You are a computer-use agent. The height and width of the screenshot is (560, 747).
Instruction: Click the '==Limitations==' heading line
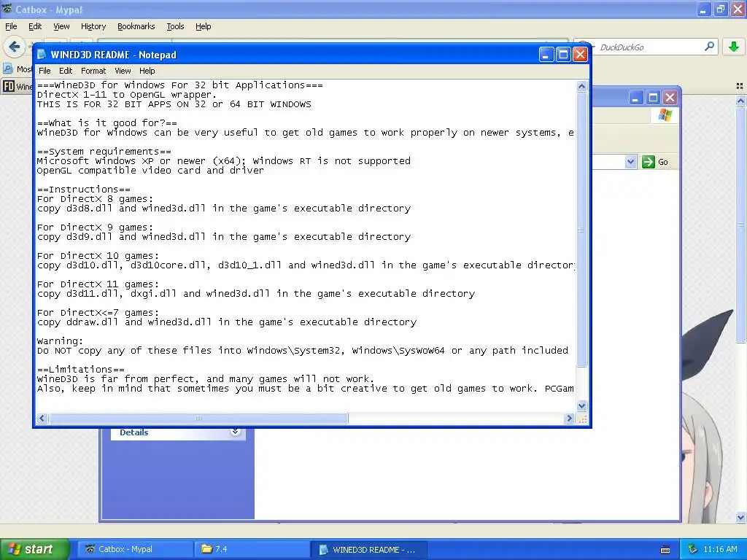click(x=80, y=370)
